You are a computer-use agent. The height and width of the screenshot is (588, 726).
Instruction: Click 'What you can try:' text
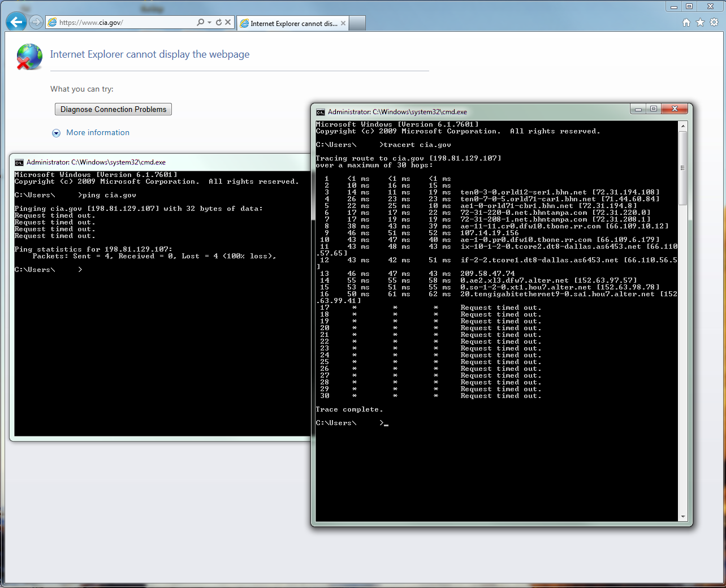tap(82, 89)
